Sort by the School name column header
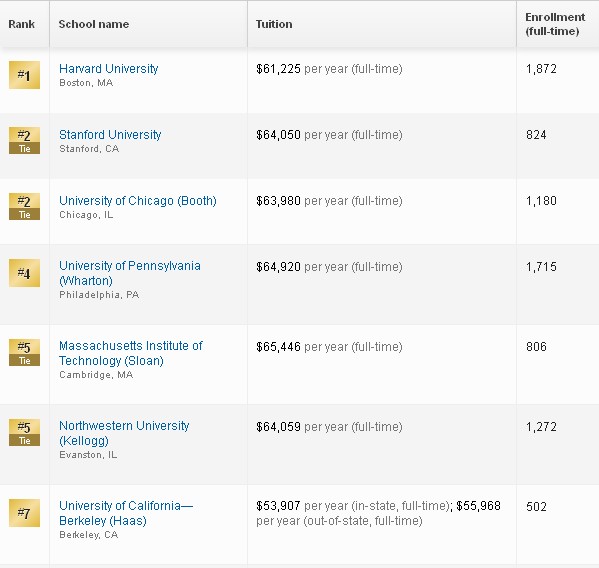The width and height of the screenshot is (599, 568). tap(94, 24)
